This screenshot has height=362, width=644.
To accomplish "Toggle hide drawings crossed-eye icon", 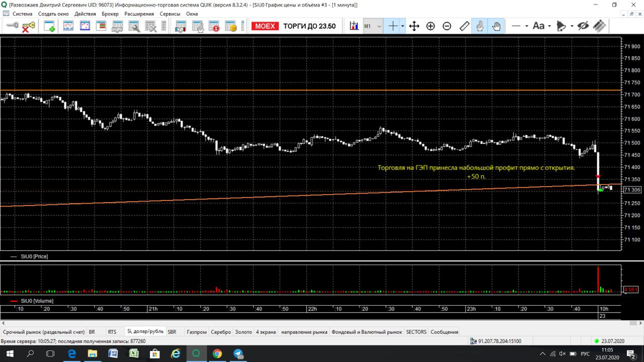I will (x=583, y=26).
